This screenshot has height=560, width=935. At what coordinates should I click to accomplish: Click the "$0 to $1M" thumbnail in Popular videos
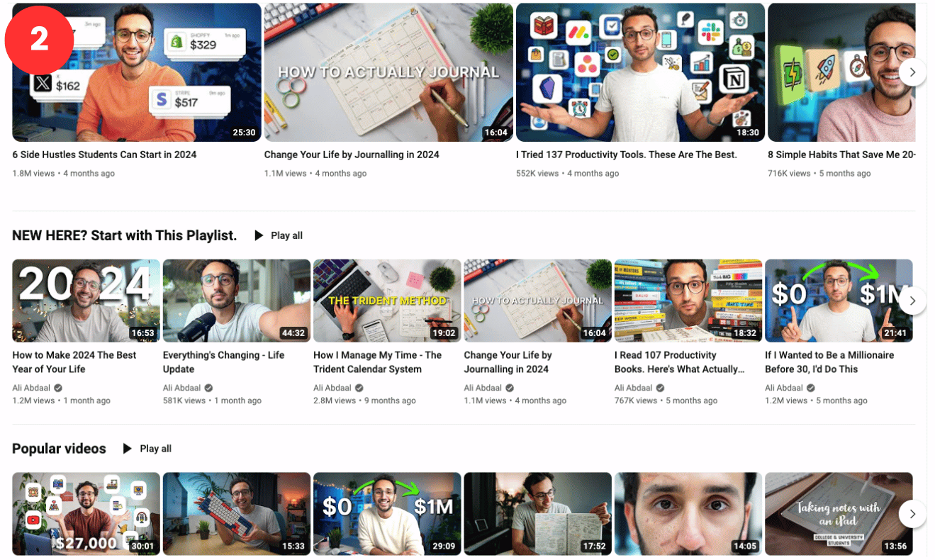coord(386,514)
